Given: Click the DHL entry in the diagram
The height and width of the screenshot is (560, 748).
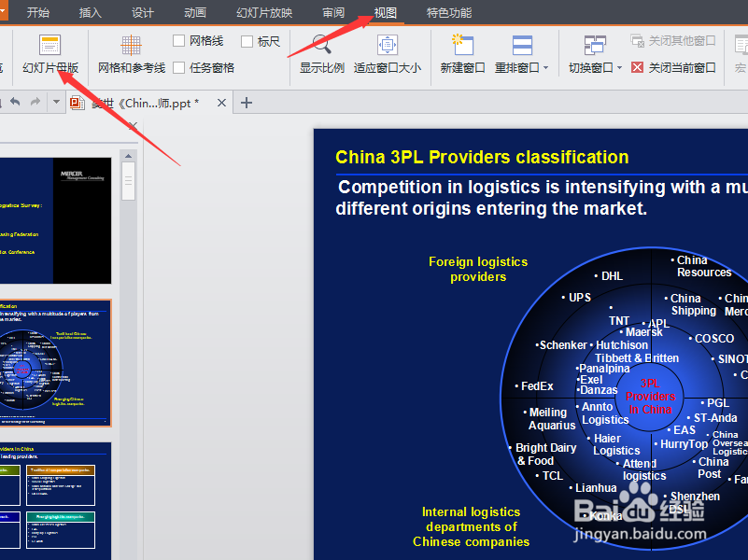Looking at the screenshot, I should tap(609, 276).
